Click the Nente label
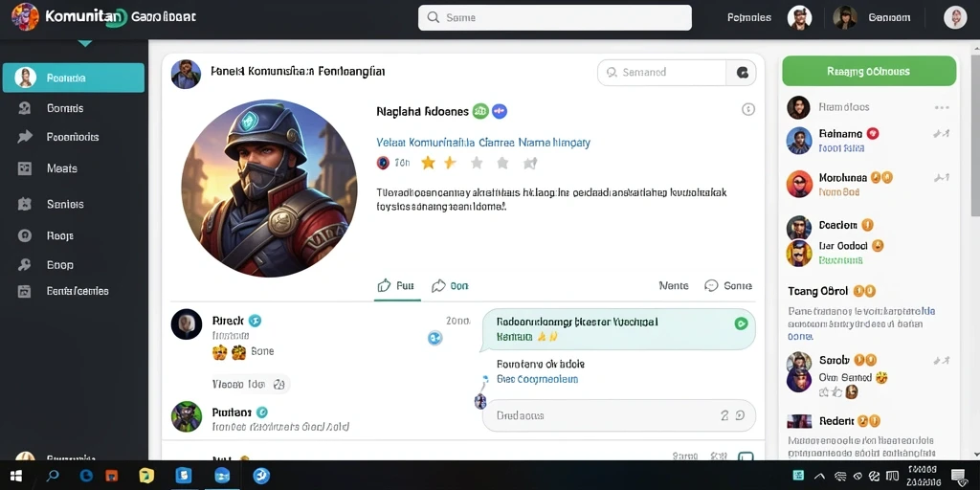980x490 pixels. [x=674, y=285]
